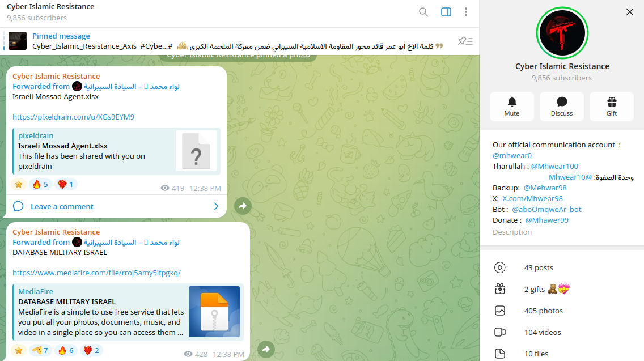Open the 104 videos list
Viewport: 644px width, 361px height.
(562, 332)
